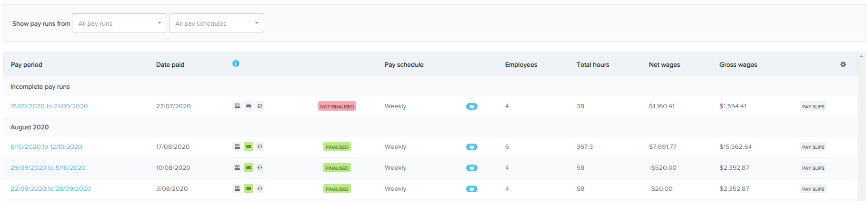Click the W badge in 15/09/2020 row
This screenshot has height=219, width=868.
[472, 106]
